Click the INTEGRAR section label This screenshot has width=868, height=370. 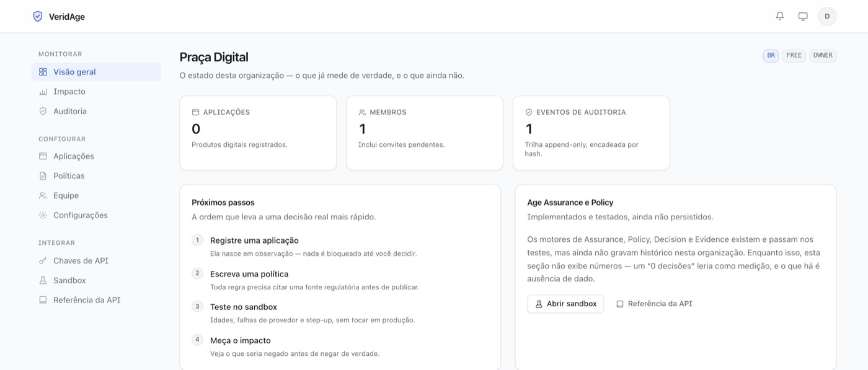(x=56, y=243)
